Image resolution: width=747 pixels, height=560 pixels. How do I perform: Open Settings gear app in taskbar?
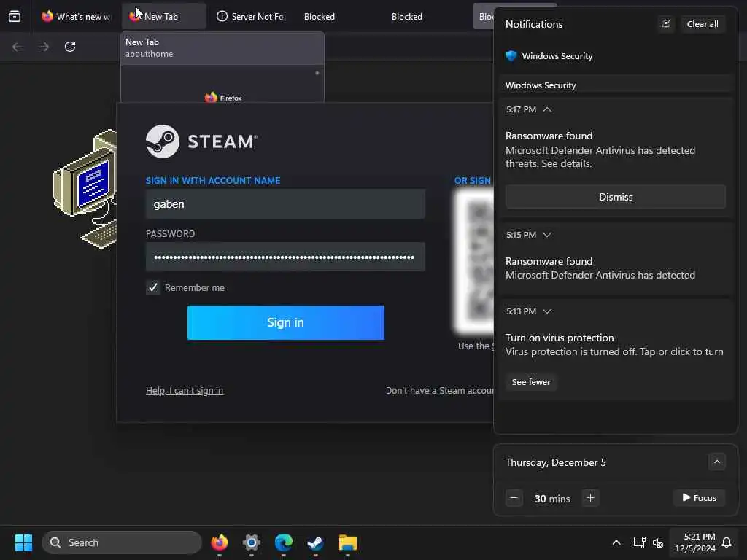[252, 542]
